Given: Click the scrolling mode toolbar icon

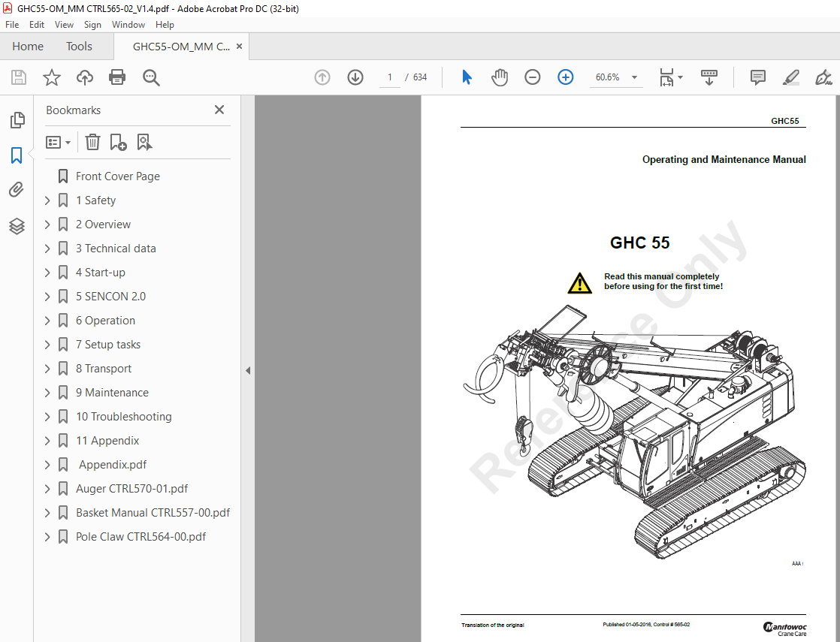Looking at the screenshot, I should coord(709,77).
